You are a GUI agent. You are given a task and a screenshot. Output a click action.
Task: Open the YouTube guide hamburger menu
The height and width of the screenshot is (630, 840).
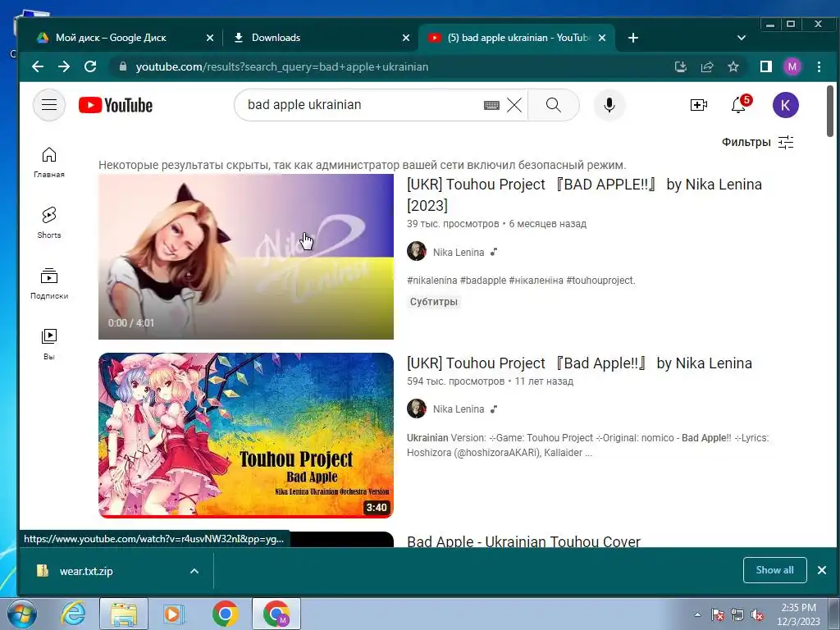point(49,105)
